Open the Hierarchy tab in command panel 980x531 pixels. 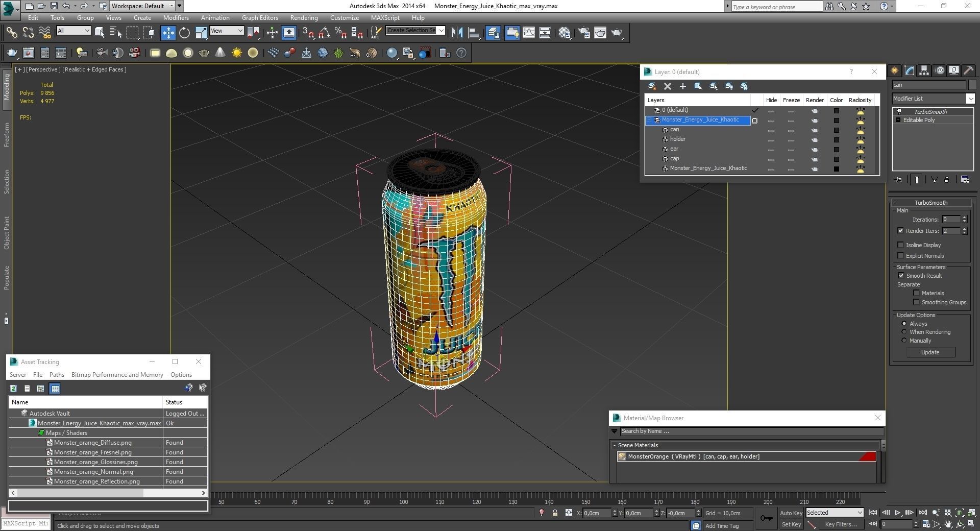924,70
